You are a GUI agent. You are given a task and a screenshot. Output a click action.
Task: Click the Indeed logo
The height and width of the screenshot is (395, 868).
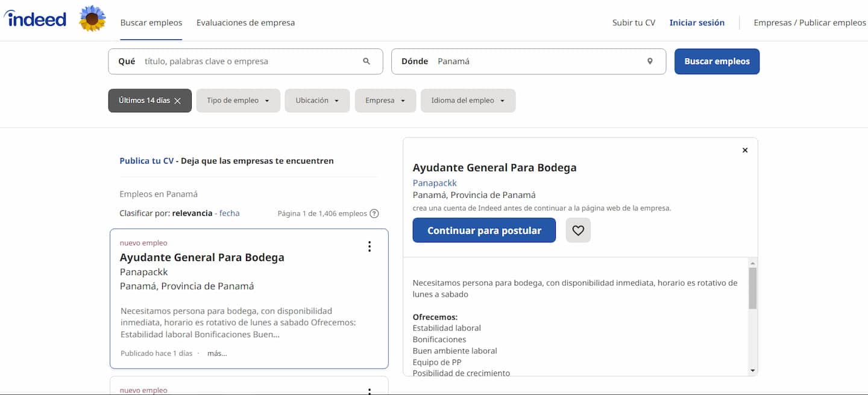pyautogui.click(x=35, y=19)
